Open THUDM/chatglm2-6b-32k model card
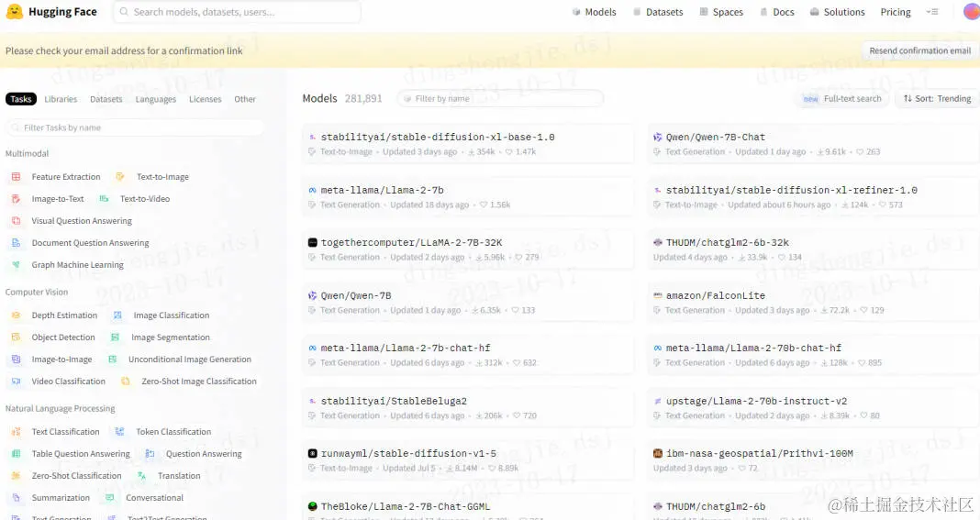This screenshot has width=980, height=520. click(x=812, y=249)
